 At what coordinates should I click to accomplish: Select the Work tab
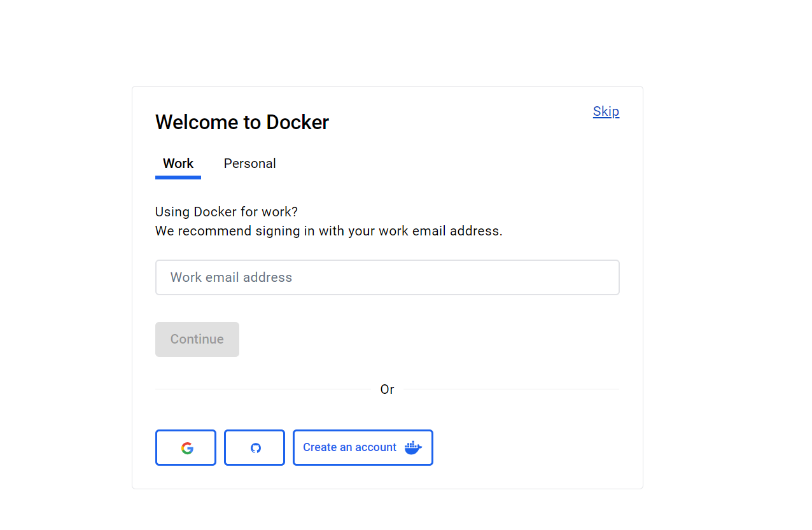(x=178, y=164)
